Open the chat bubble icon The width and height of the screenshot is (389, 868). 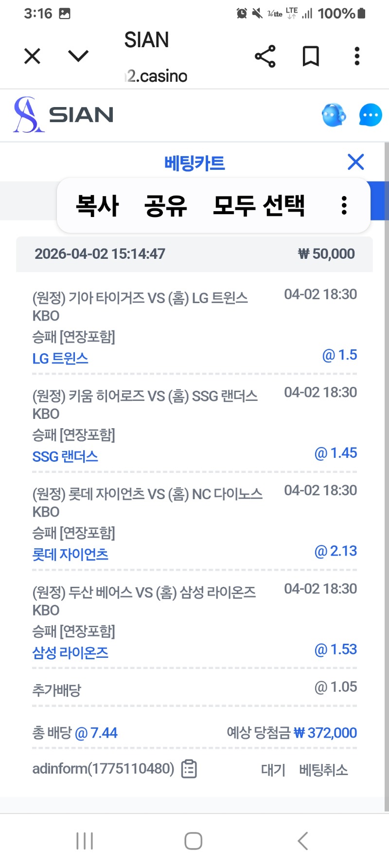(371, 115)
